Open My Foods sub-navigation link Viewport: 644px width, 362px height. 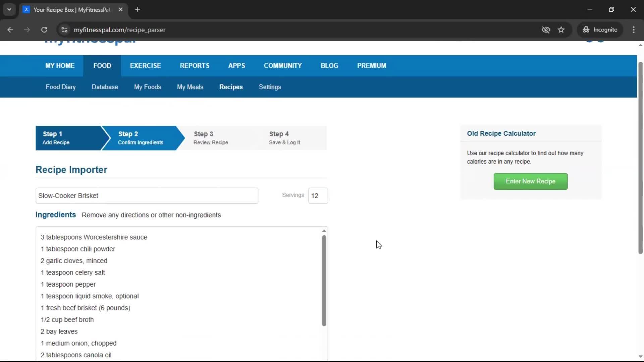coord(148,87)
